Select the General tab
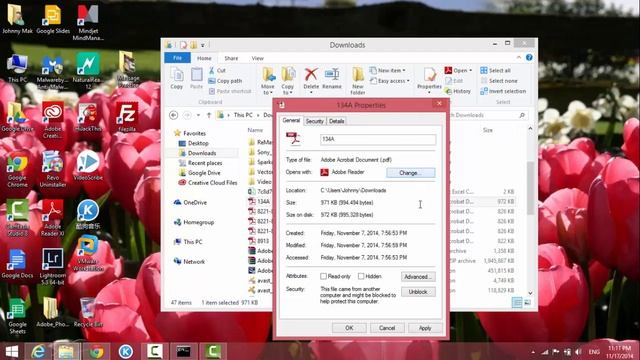Viewport: 640px width, 360px height. tap(291, 120)
